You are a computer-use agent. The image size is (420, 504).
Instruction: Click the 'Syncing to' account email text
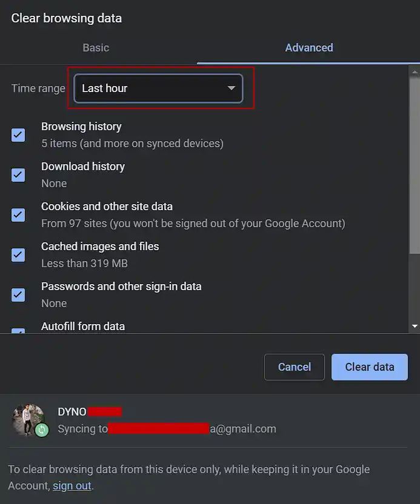click(x=167, y=429)
